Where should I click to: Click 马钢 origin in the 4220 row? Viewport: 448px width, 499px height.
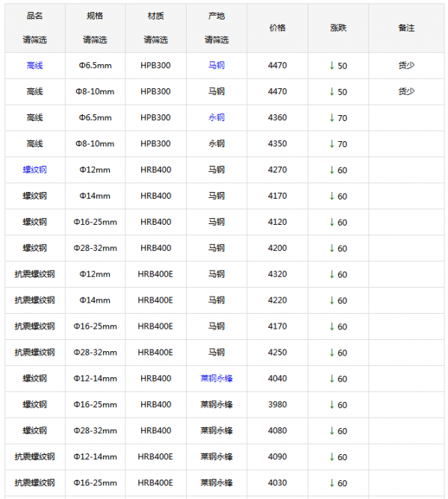coord(217,300)
